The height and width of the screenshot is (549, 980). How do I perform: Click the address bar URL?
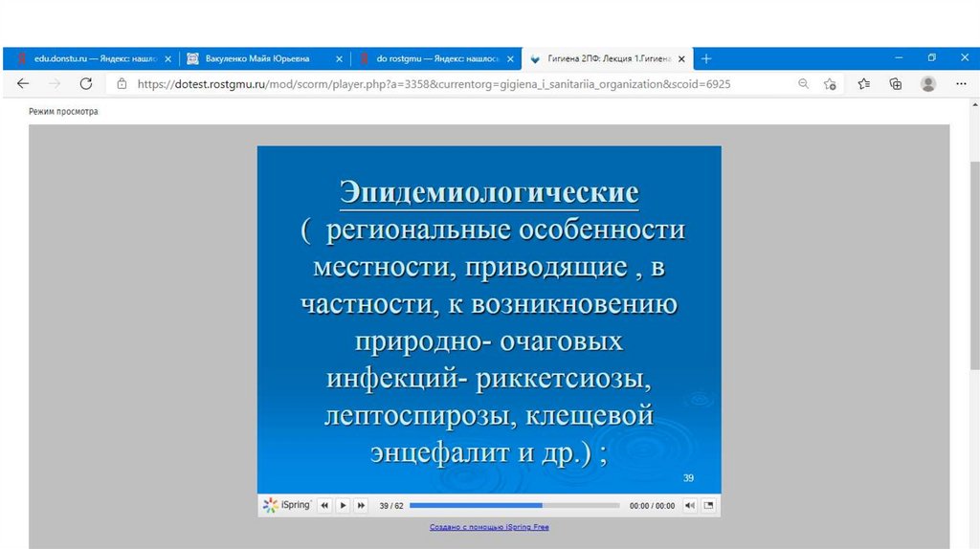[434, 84]
